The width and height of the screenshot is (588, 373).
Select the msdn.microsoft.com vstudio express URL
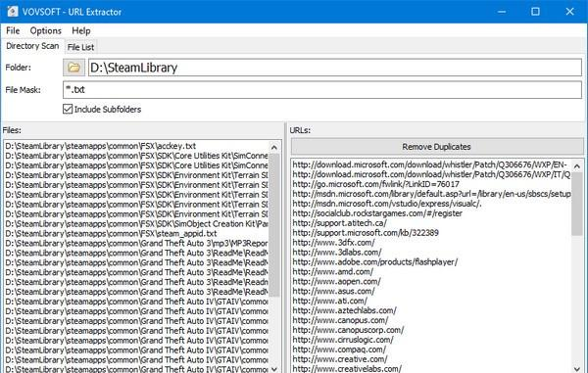click(x=387, y=204)
